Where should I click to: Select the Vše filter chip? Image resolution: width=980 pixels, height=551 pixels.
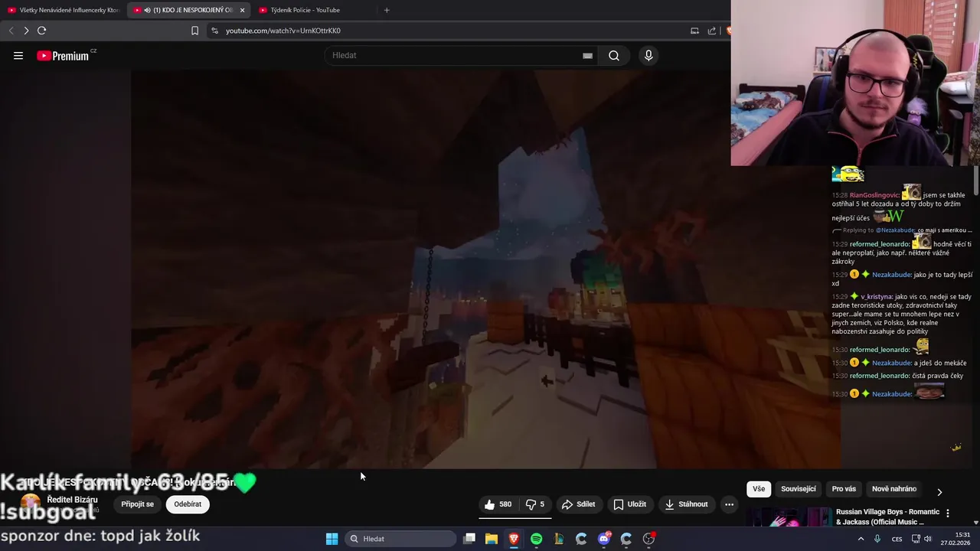pos(758,489)
